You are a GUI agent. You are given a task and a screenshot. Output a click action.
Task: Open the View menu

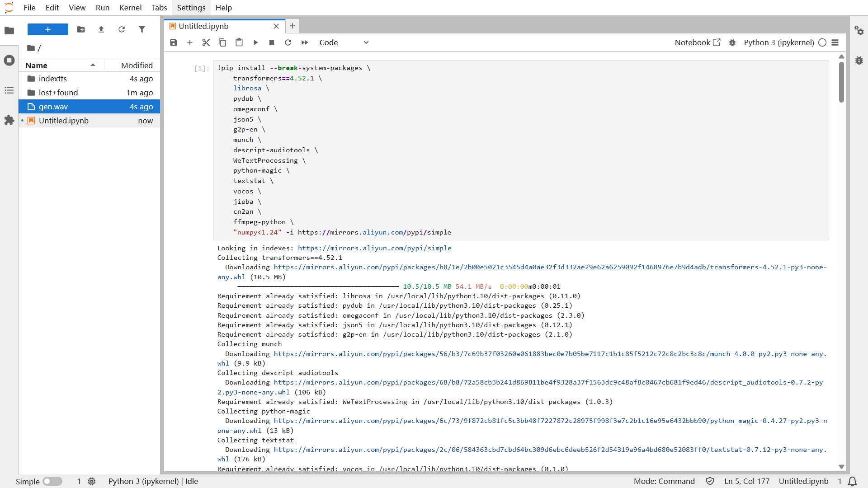click(x=77, y=8)
